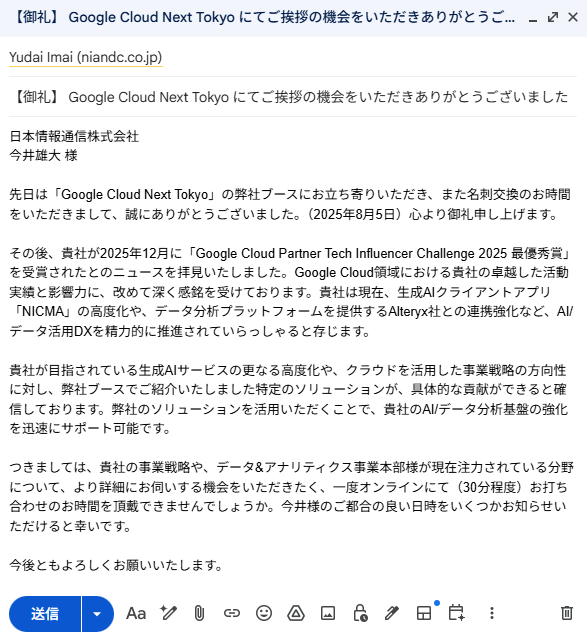This screenshot has height=636, width=587.
Task: Toggle confidential mode lock-clock icon
Action: (360, 613)
